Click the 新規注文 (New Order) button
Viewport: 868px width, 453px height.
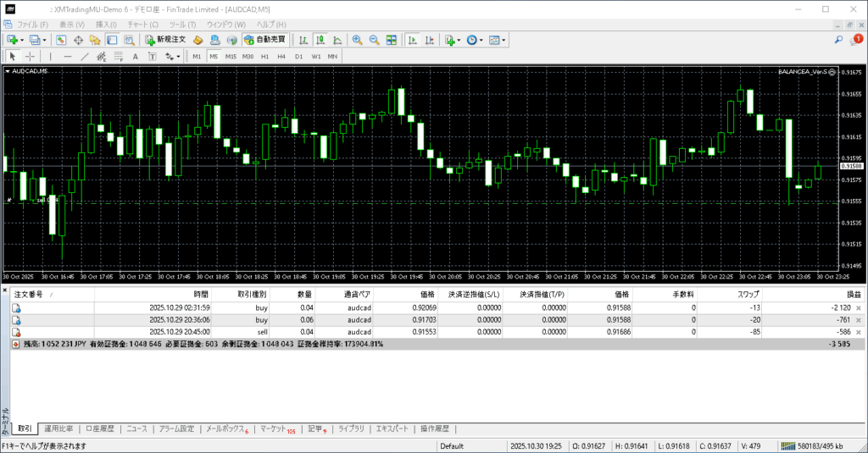click(164, 40)
